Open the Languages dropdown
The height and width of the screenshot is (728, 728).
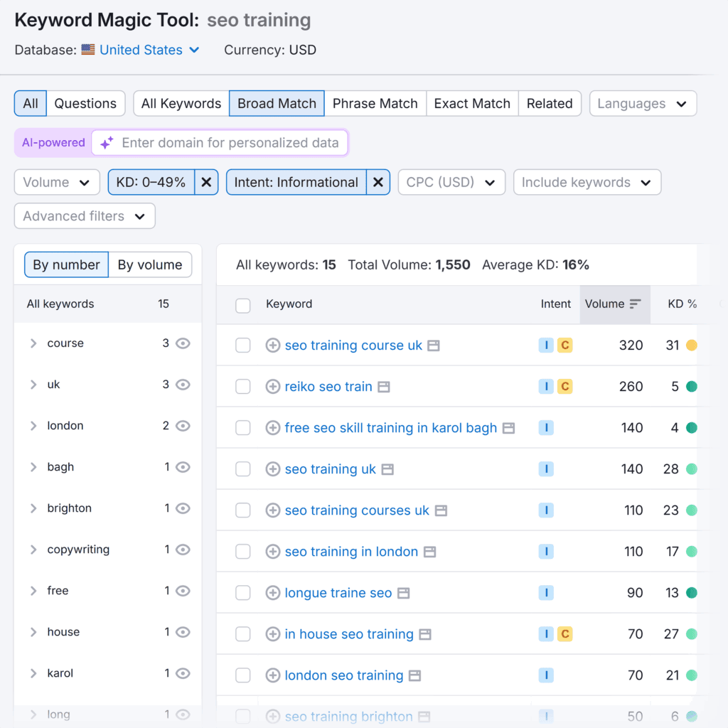[x=642, y=103]
